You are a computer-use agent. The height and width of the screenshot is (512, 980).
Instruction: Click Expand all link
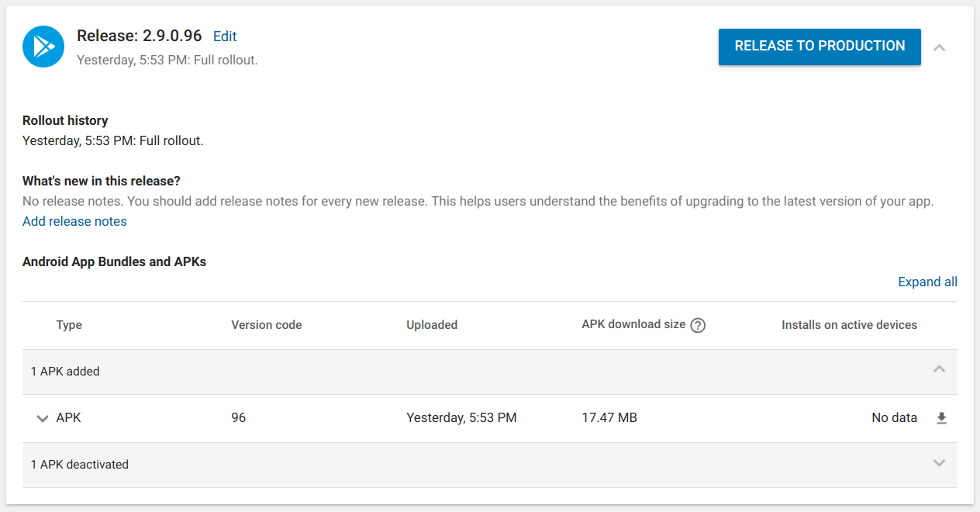(927, 282)
